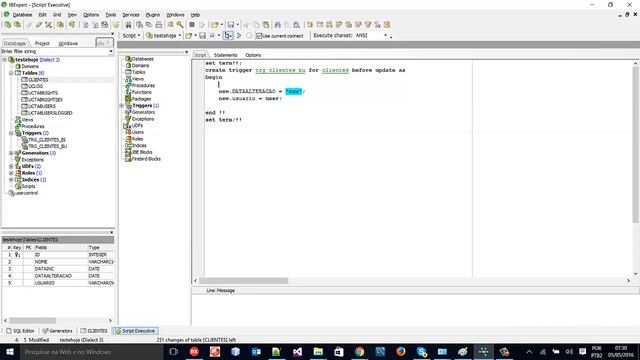Click trg_clientes_bu link in script code
This screenshot has height=360, width=640.
[280, 70]
